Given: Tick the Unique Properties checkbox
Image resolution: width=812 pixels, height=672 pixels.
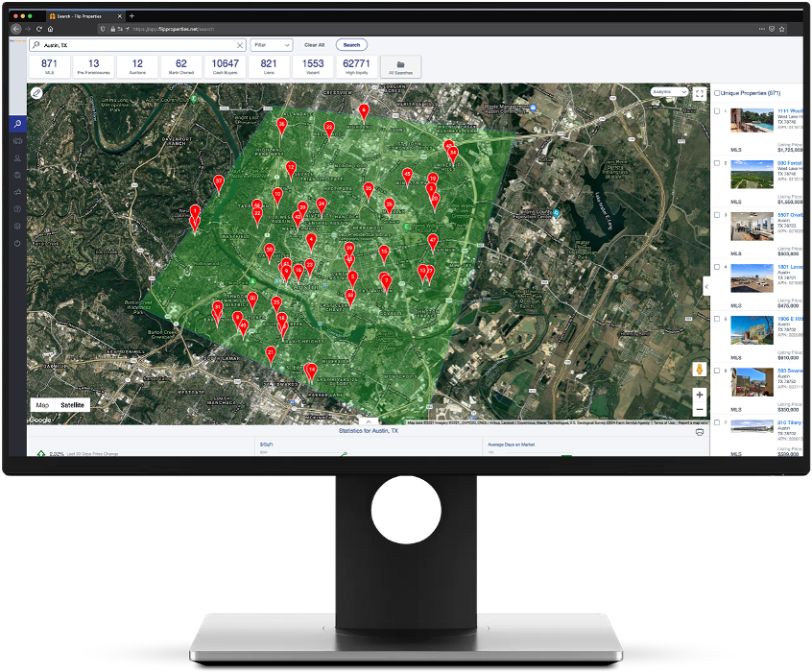Looking at the screenshot, I should (x=717, y=93).
